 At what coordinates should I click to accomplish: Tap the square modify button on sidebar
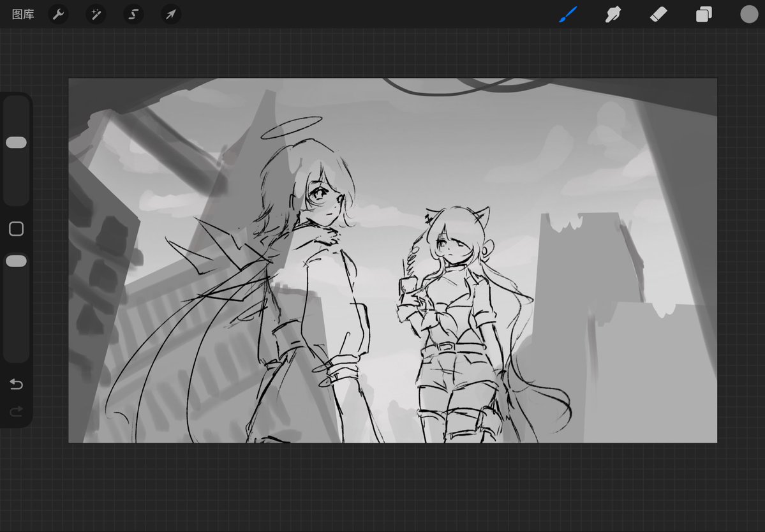pos(16,229)
